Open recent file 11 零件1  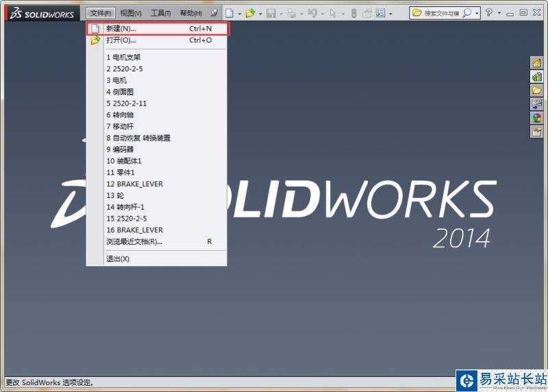tap(157, 173)
